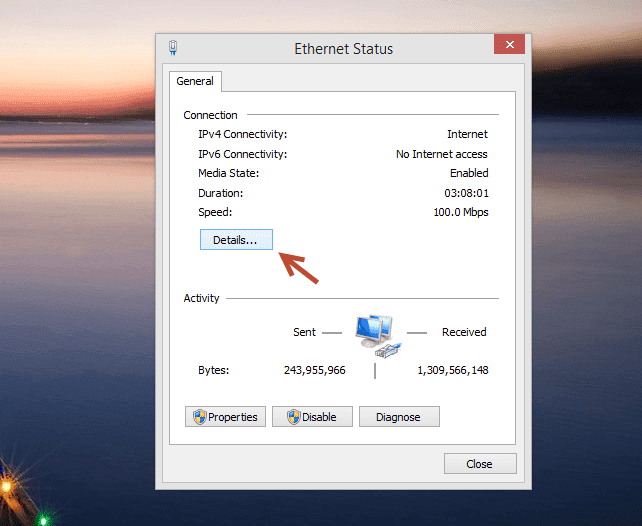Viewport: 642px width, 526px height.
Task: Click the Speed label
Action: tap(215, 212)
